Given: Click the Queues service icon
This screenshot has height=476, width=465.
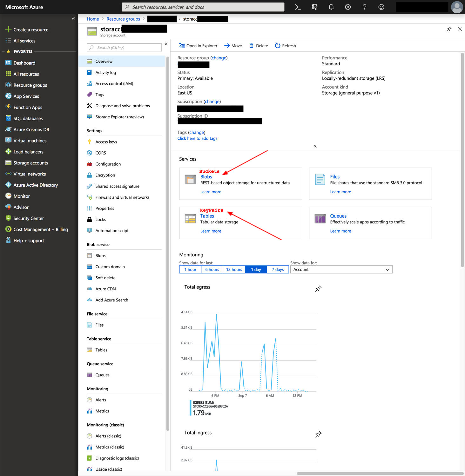Looking at the screenshot, I should [320, 219].
